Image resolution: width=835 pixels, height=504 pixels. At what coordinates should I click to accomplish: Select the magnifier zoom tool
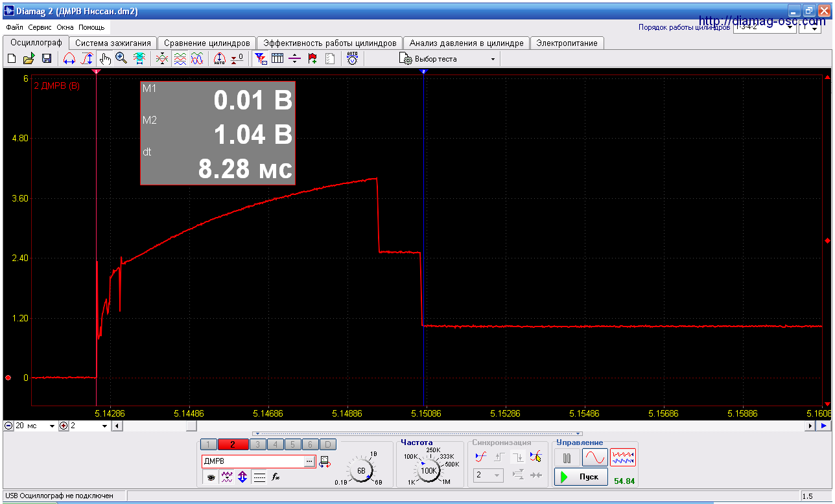pyautogui.click(x=121, y=59)
